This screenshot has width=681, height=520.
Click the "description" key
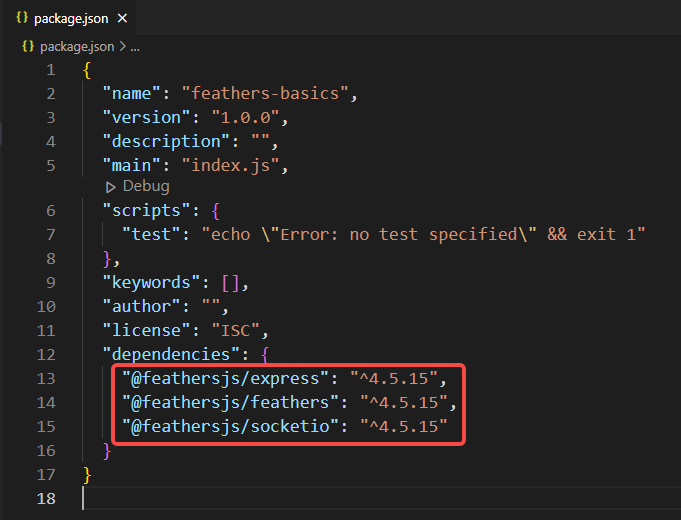pos(166,142)
